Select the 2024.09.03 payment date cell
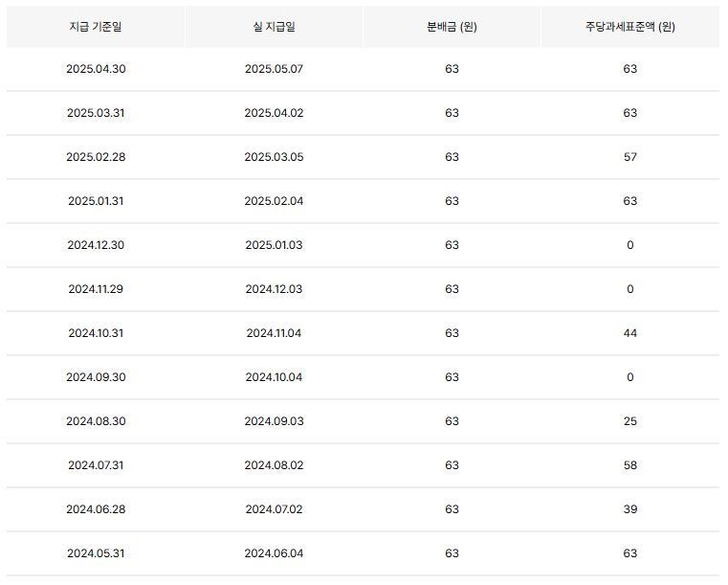Screen dimensions: 728x585 (274, 421)
